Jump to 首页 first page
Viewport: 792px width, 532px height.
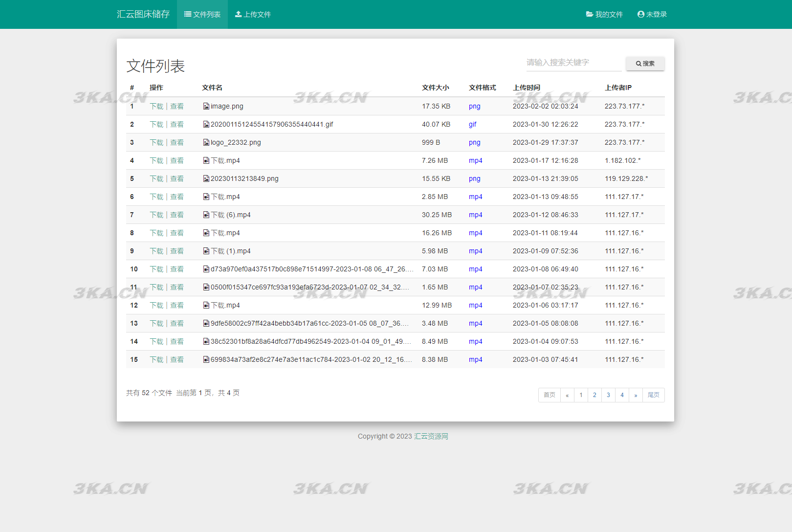[x=550, y=395]
